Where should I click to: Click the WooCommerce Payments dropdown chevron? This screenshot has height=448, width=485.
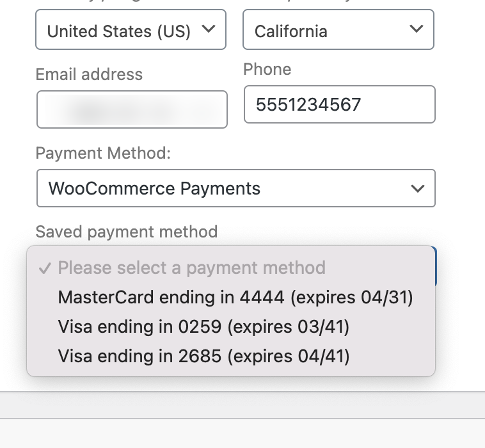(418, 189)
